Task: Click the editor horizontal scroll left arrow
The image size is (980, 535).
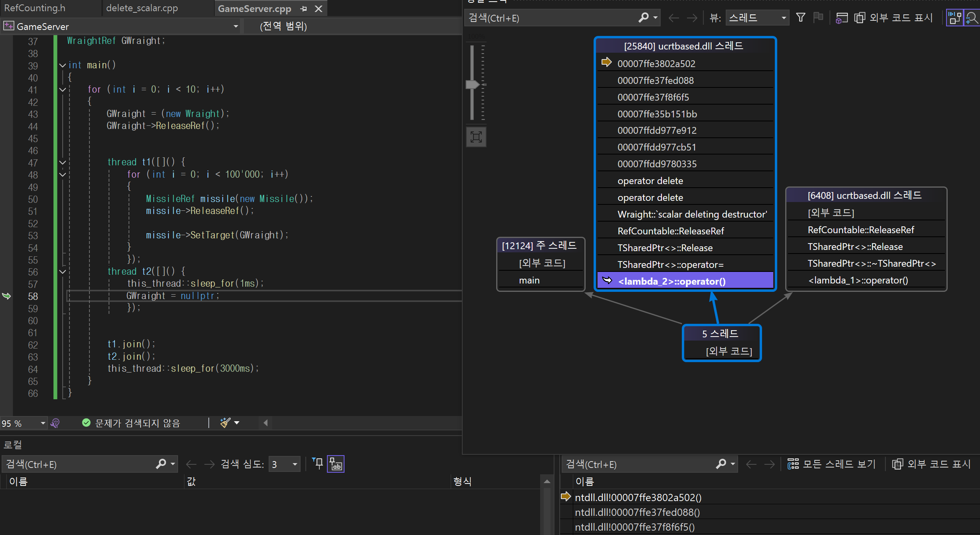Action: [265, 423]
